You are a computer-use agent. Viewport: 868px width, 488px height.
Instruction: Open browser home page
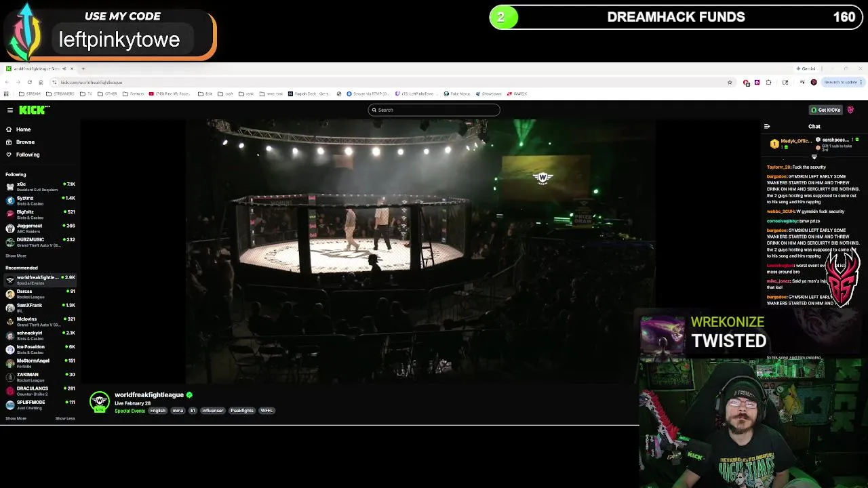tap(41, 82)
